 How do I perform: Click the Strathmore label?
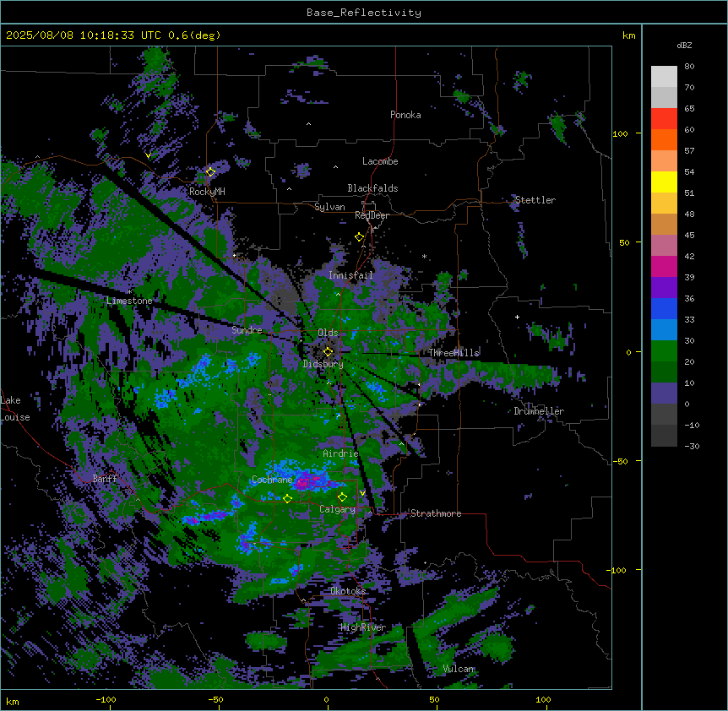436,513
